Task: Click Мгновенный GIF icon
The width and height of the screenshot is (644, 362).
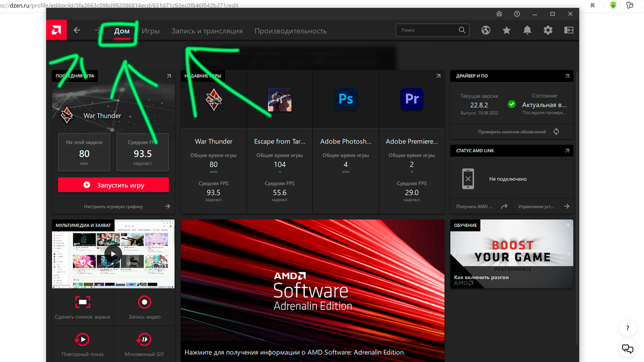Action: tap(144, 339)
